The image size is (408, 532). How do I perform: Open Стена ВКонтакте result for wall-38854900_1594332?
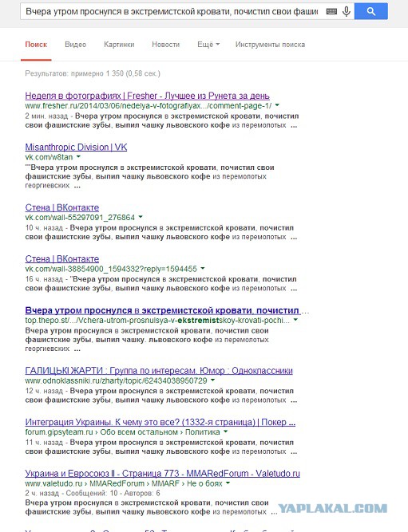coord(62,259)
